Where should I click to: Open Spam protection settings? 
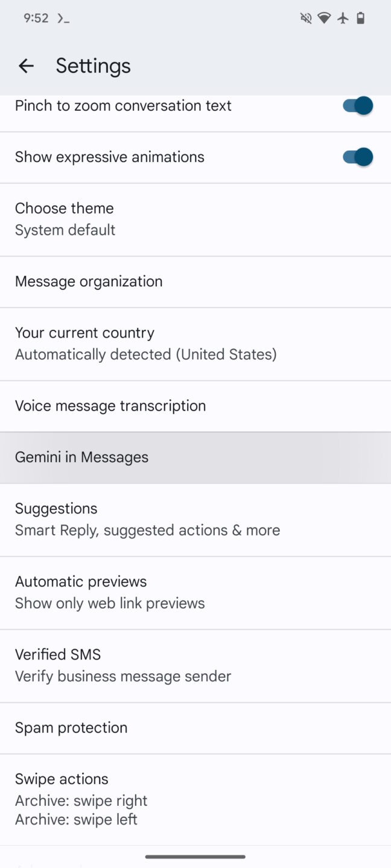195,728
